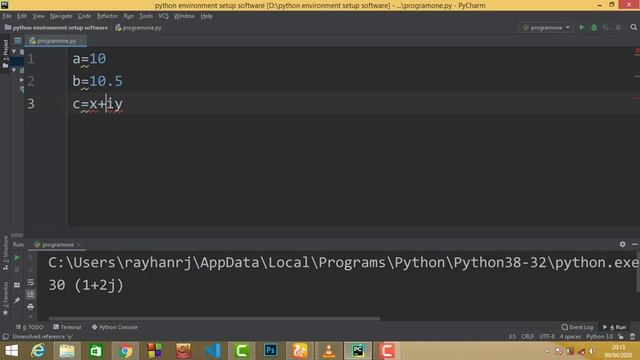Open the Code menu
Image resolution: width=640 pixels, height=360 pixels.
84,16
